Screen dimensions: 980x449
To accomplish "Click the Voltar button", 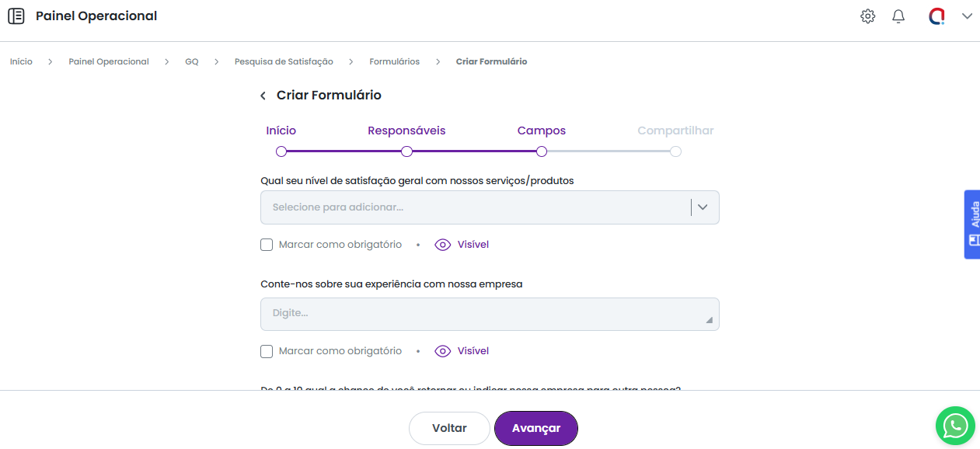I will [449, 428].
